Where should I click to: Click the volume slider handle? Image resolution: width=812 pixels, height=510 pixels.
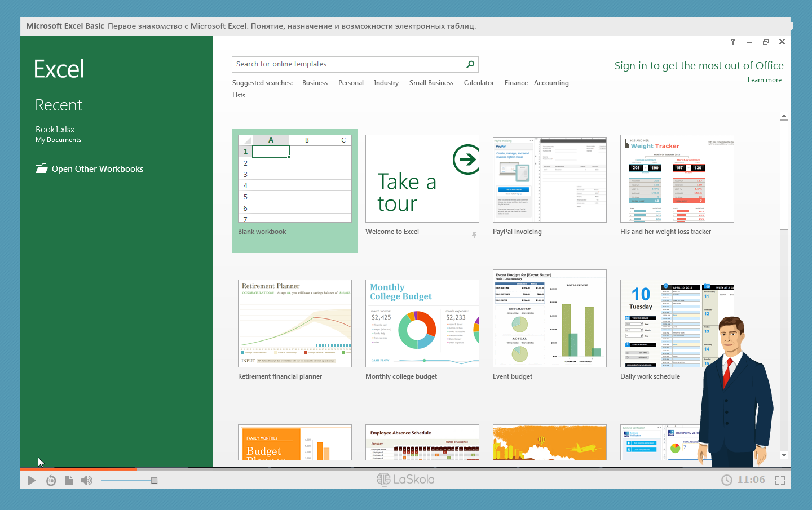coord(154,480)
